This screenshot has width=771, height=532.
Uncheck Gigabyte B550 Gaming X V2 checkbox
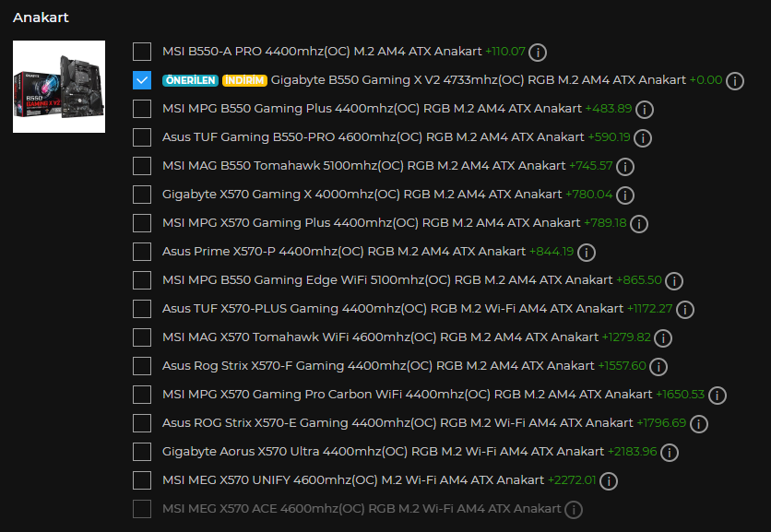pos(142,80)
